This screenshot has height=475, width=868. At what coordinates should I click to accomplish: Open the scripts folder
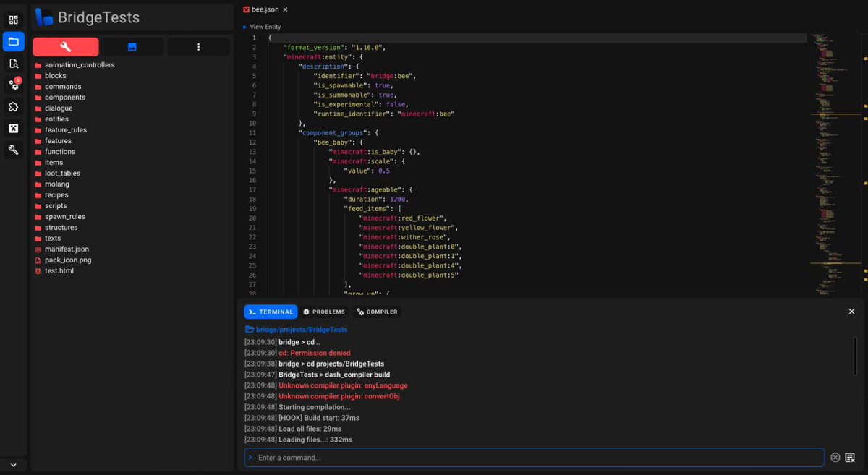[51, 206]
